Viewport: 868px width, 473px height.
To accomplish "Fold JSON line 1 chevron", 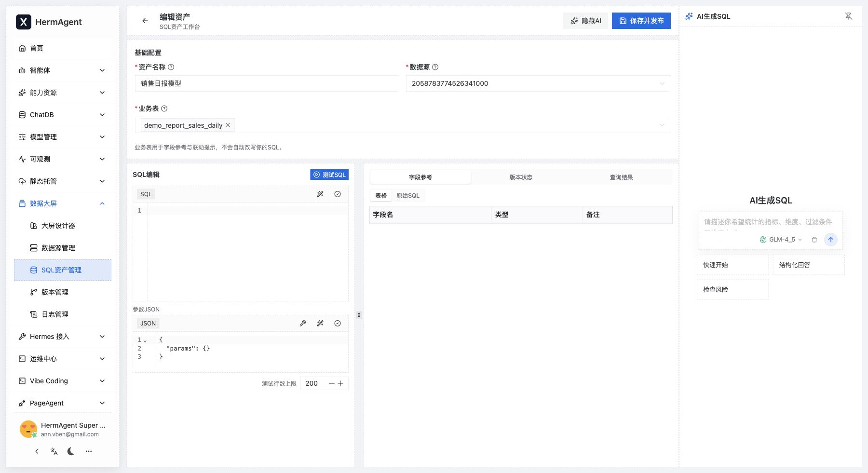I will [145, 341].
